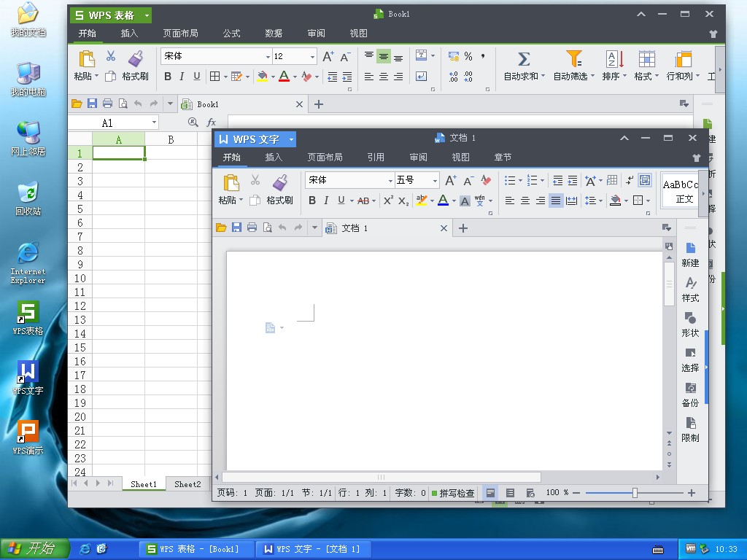Toggle subscript in WPS 文字 ribbon

pyautogui.click(x=403, y=201)
